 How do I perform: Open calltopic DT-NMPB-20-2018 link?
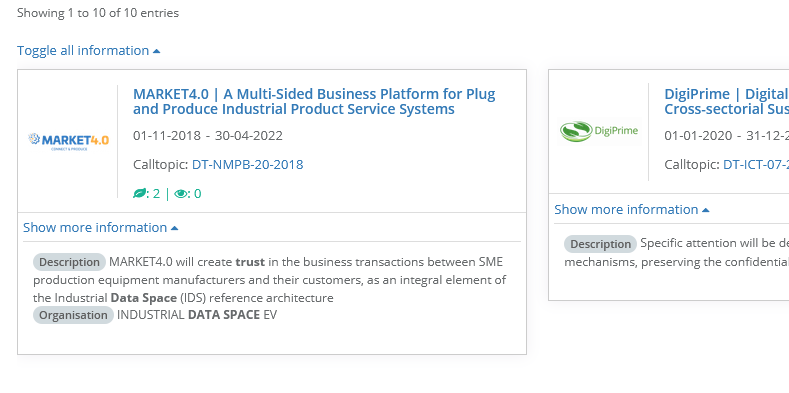point(248,165)
